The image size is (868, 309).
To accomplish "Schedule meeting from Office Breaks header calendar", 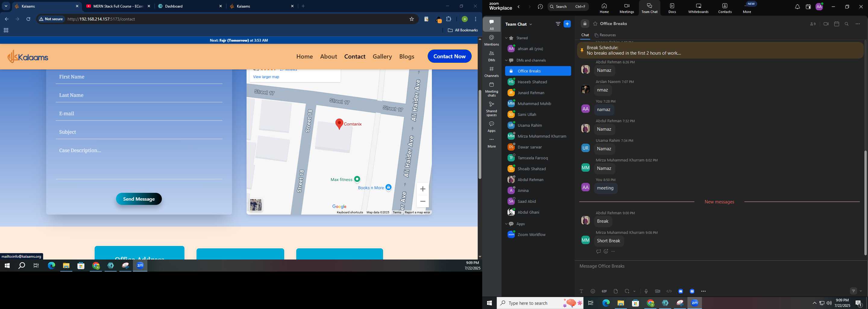I will coord(836,24).
